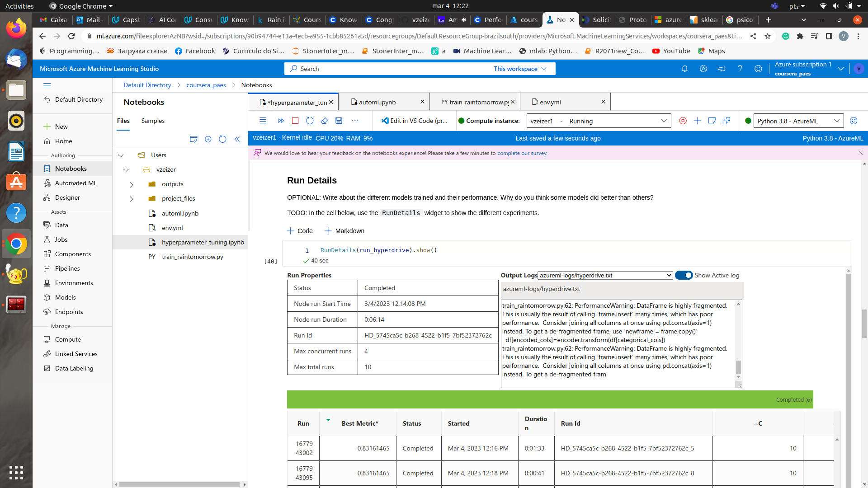Click the Clear outputs eraser icon
Viewport: 868px width, 488px height.
[x=324, y=121]
